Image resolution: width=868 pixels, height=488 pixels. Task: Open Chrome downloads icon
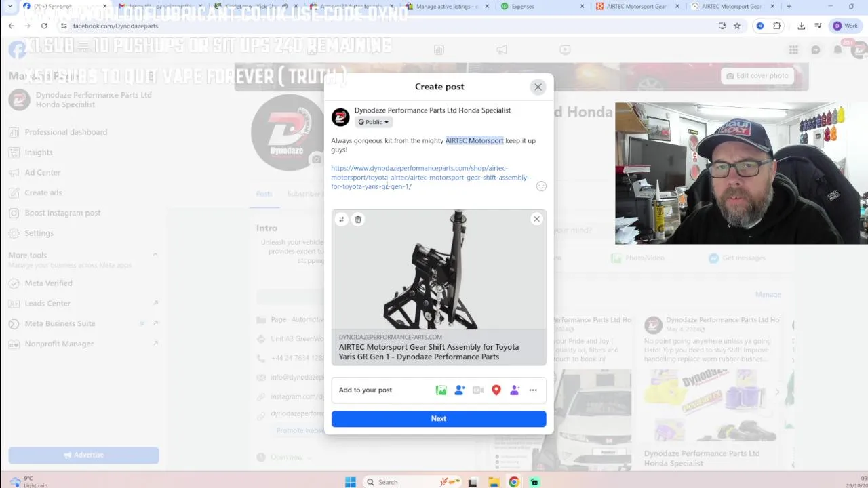pyautogui.click(x=801, y=26)
